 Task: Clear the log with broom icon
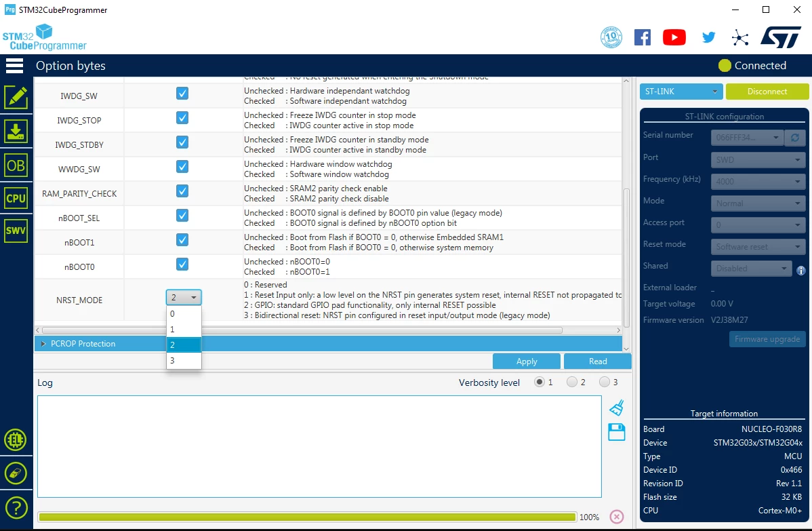tap(616, 408)
